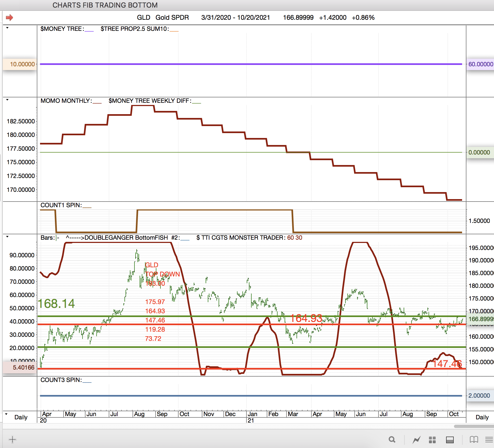This screenshot has width=494, height=448.
Task: Click the CHARTS FIB TRADING BOTTOM title
Action: tap(105, 5)
